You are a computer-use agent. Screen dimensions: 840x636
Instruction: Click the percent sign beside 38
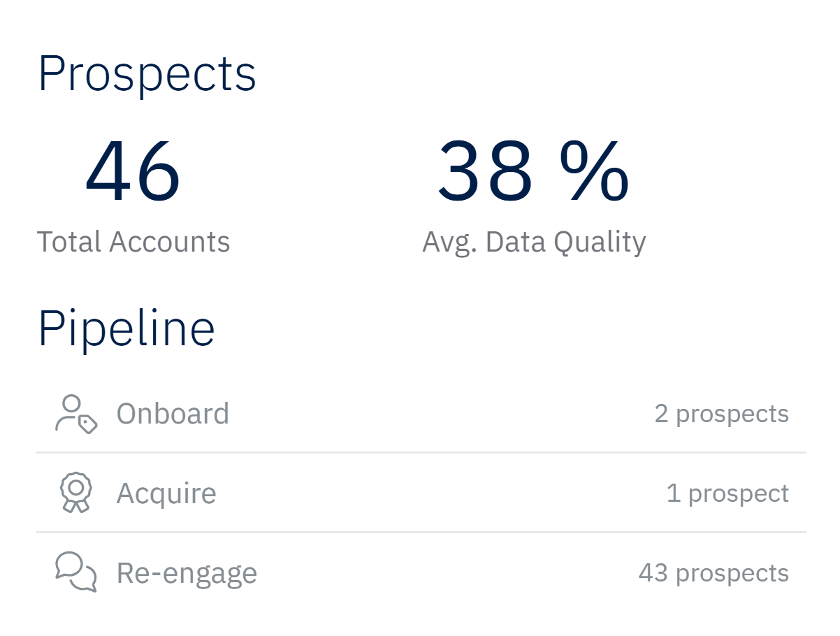pos(594,171)
